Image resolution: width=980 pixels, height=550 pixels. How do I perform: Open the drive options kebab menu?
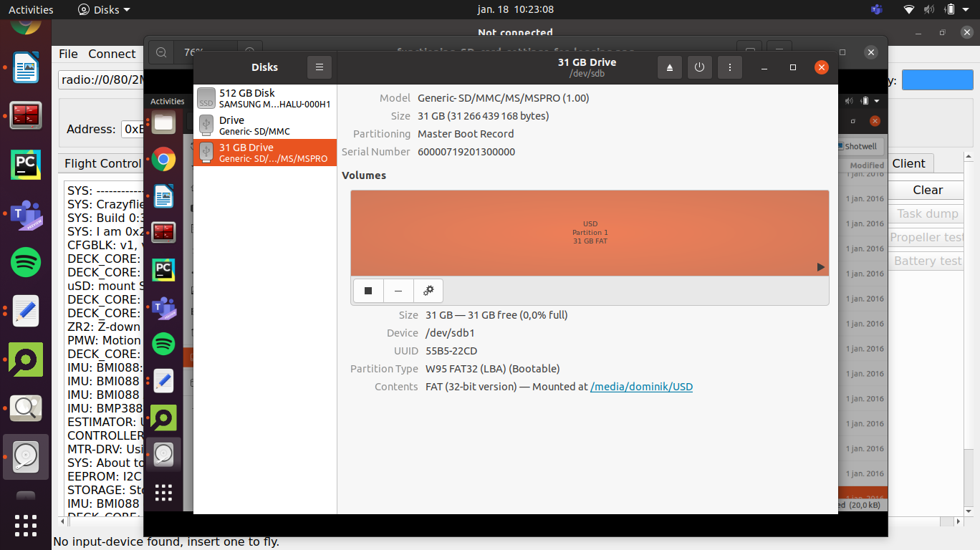click(729, 67)
